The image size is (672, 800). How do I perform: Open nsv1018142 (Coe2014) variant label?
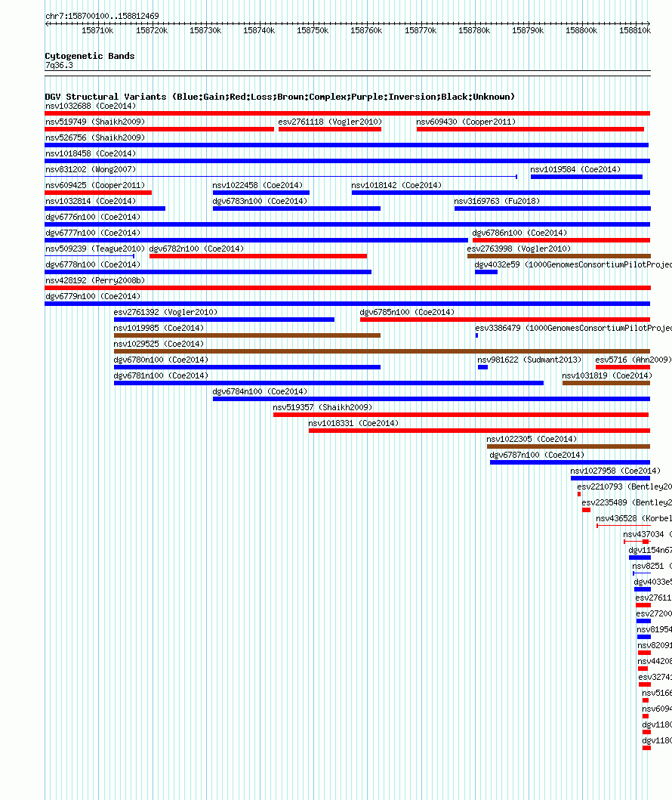(396, 185)
